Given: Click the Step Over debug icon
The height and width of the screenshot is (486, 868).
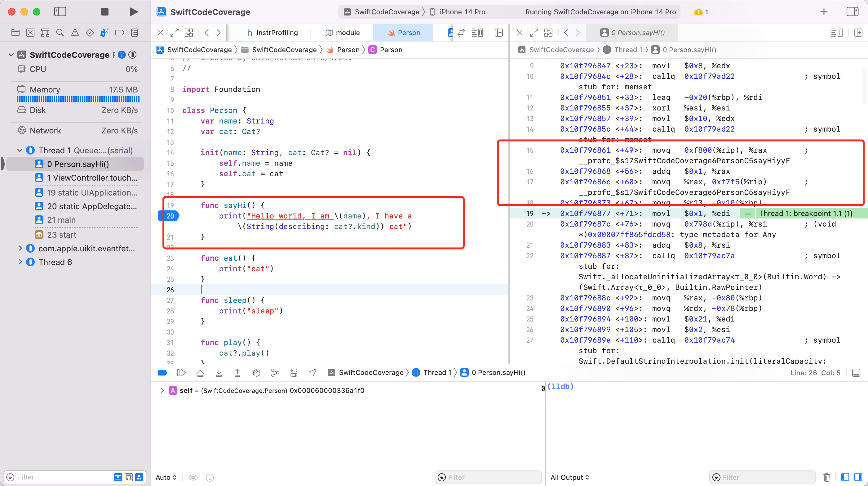Looking at the screenshot, I should pyautogui.click(x=200, y=372).
